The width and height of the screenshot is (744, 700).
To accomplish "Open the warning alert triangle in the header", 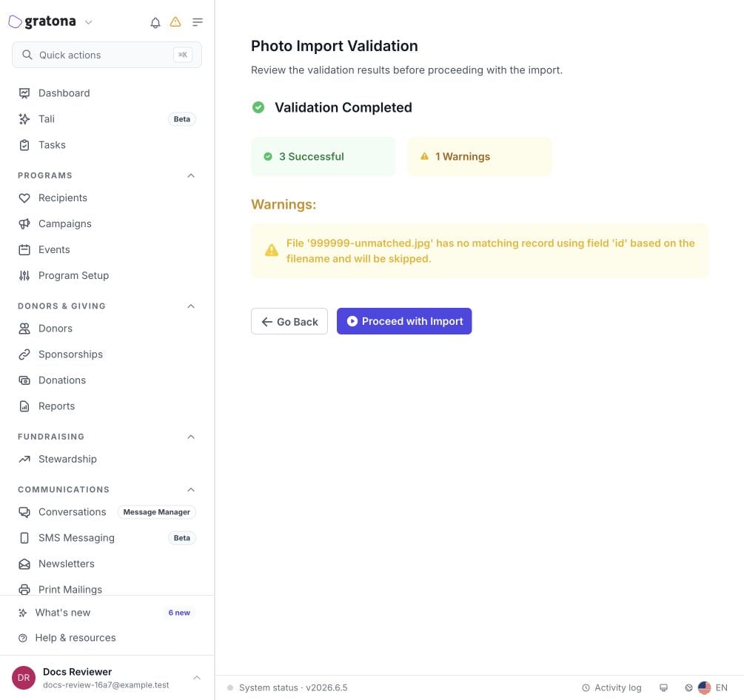I will [175, 21].
